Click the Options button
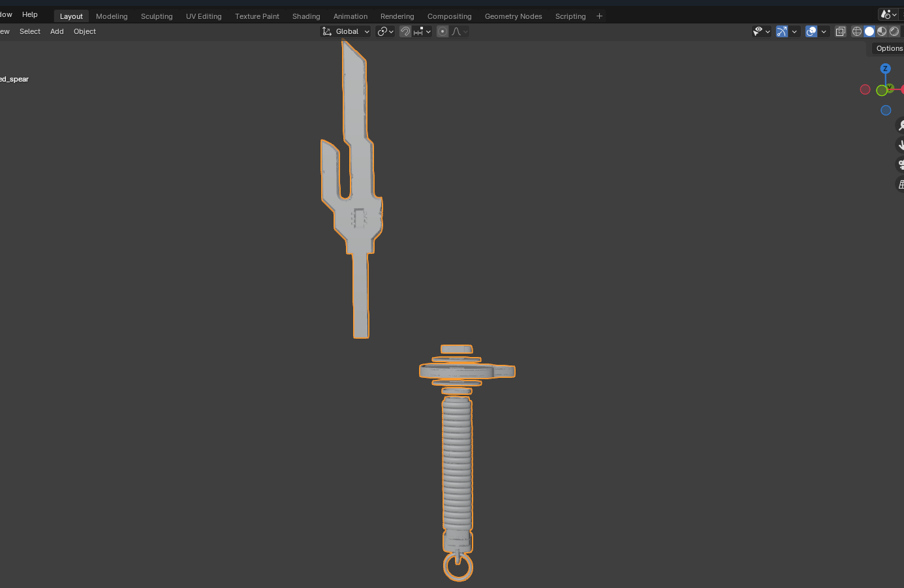Screen dimensions: 904x588 (889, 48)
